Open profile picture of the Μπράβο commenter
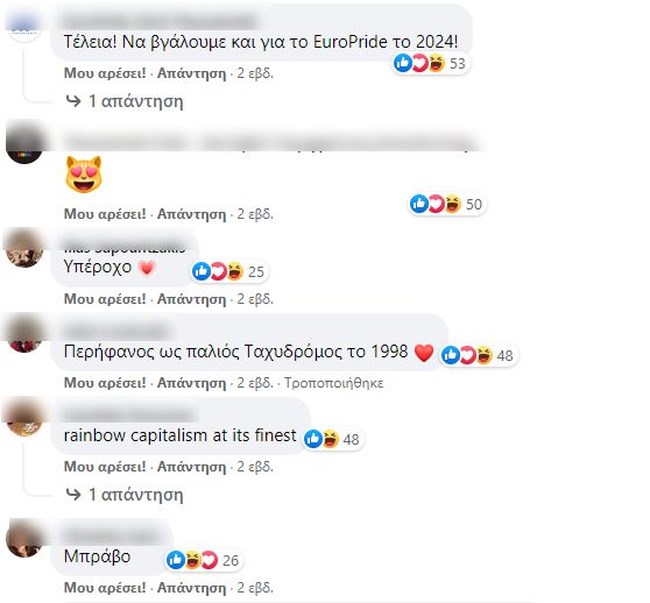This screenshot has width=650, height=603. (24, 538)
